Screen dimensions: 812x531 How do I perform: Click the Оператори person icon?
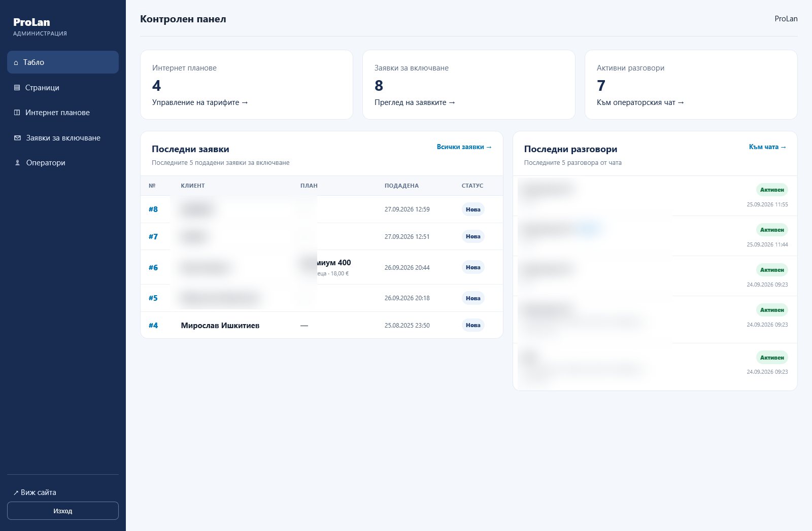pos(17,163)
